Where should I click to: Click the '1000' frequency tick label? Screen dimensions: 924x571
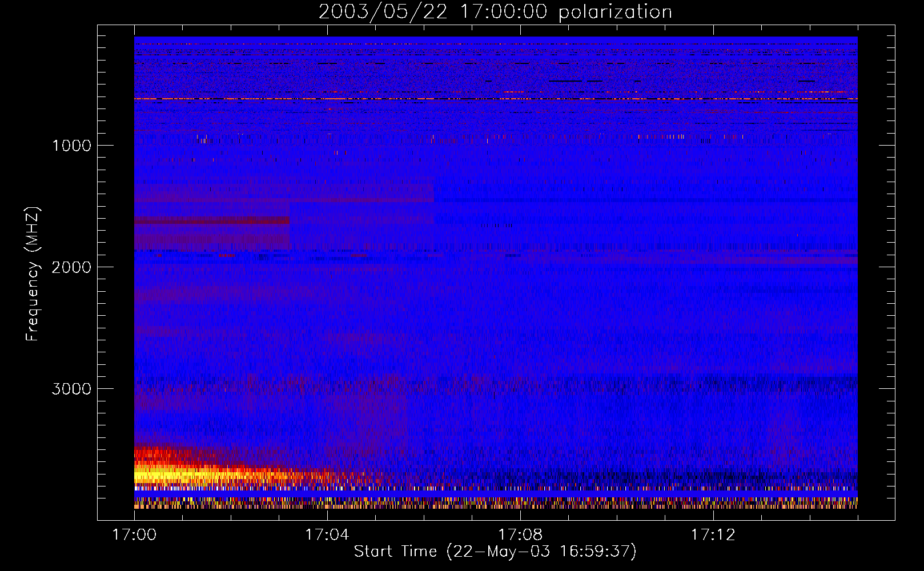[71, 146]
